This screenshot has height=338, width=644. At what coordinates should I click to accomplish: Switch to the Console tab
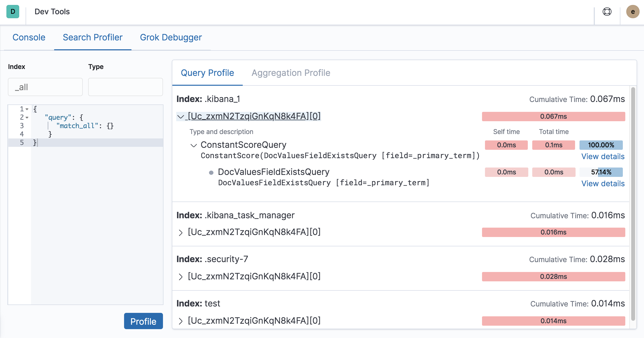click(29, 37)
